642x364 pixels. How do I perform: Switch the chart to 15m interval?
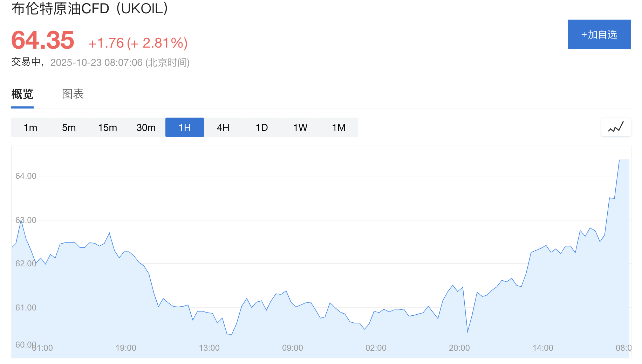click(x=108, y=127)
